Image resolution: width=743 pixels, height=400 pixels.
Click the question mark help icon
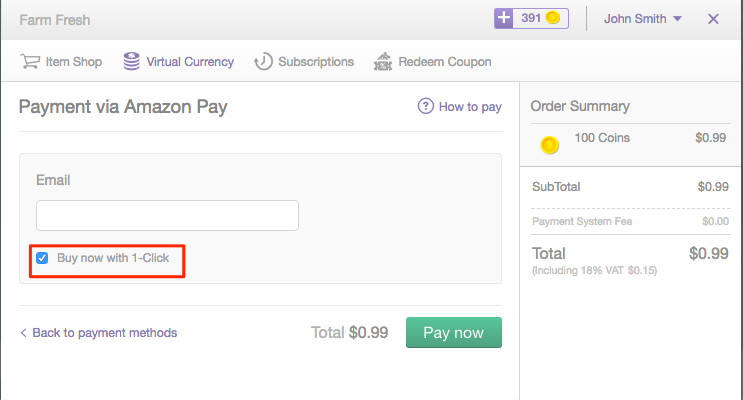click(426, 106)
